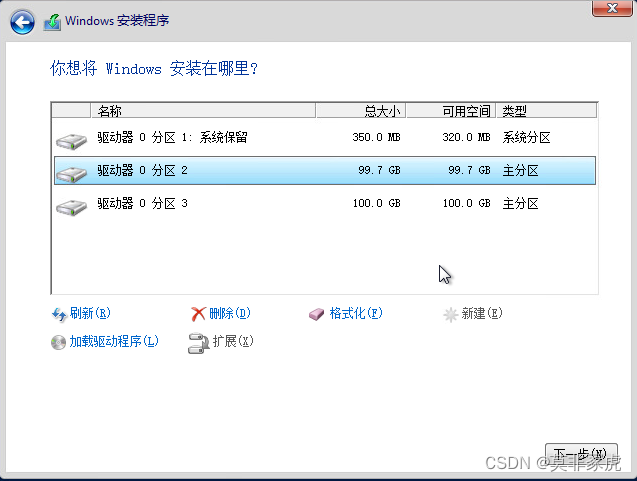Click the 新建(E) new partition link

click(482, 313)
